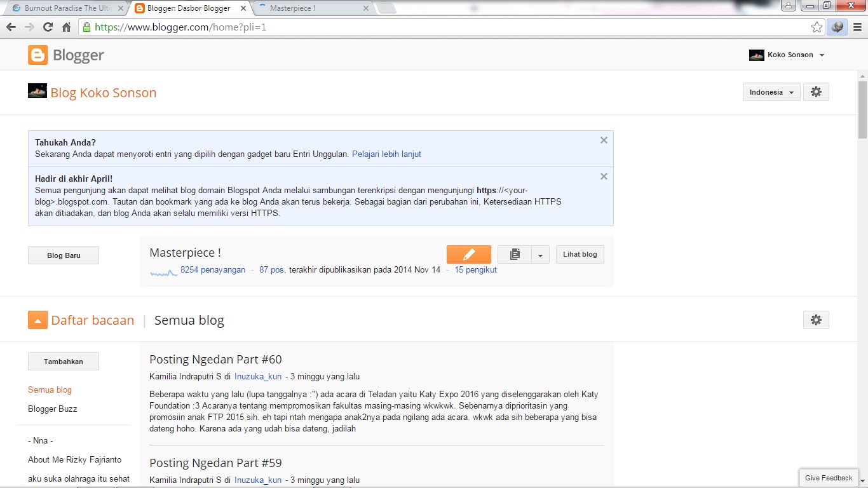Dismiss the 'Tahukah Anda?' notice

click(604, 140)
